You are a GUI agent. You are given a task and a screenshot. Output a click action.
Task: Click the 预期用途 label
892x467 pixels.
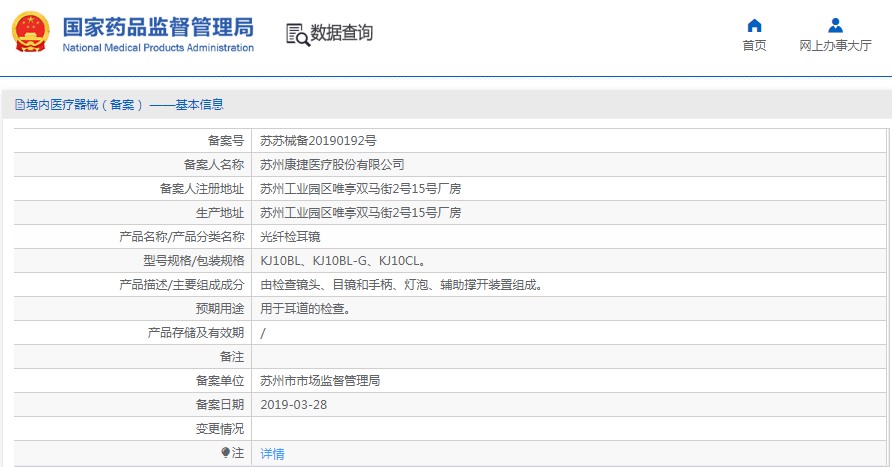coord(220,308)
